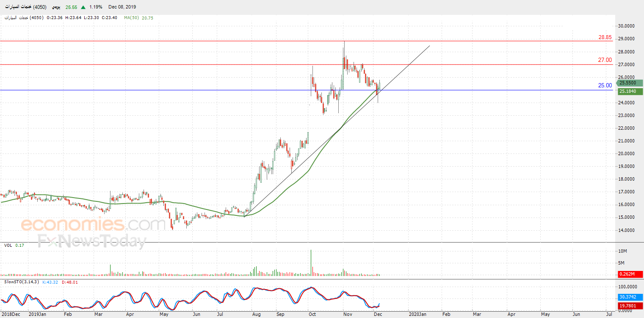644x318 pixels.
Task: Select the 1.19% change value
Action: point(96,7)
